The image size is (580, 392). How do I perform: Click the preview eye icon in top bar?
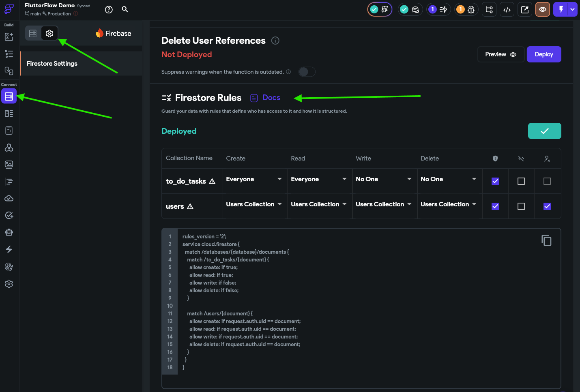click(x=543, y=9)
